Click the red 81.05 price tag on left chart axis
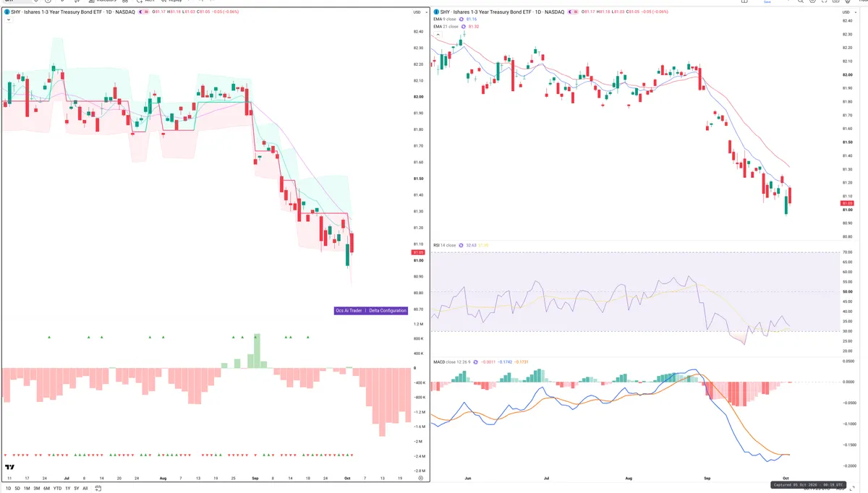Image resolution: width=868 pixels, height=493 pixels. pyautogui.click(x=418, y=253)
